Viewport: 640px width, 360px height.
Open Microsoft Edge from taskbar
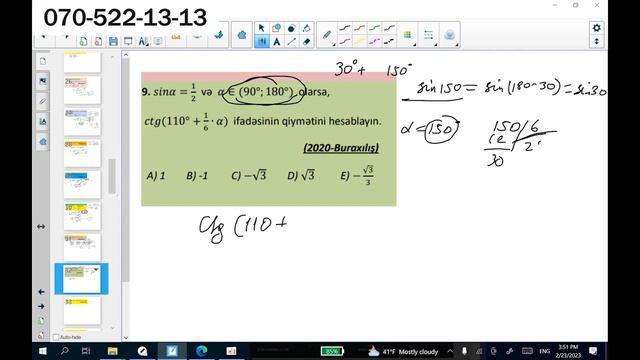(202, 351)
